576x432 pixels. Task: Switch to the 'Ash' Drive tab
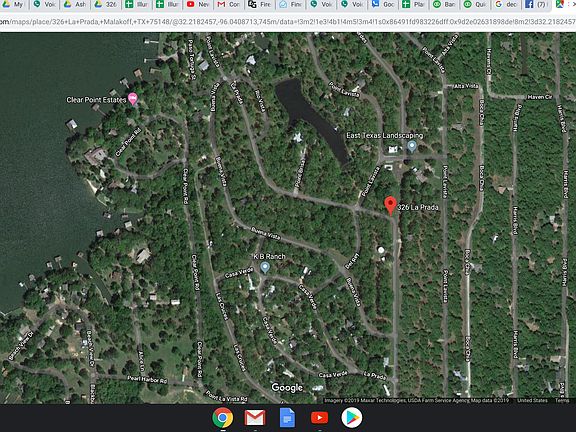click(x=75, y=5)
